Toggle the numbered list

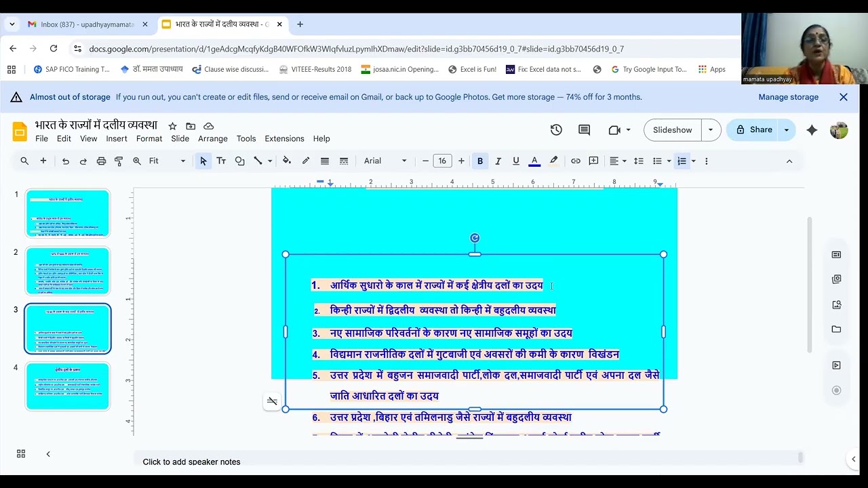[x=682, y=161]
